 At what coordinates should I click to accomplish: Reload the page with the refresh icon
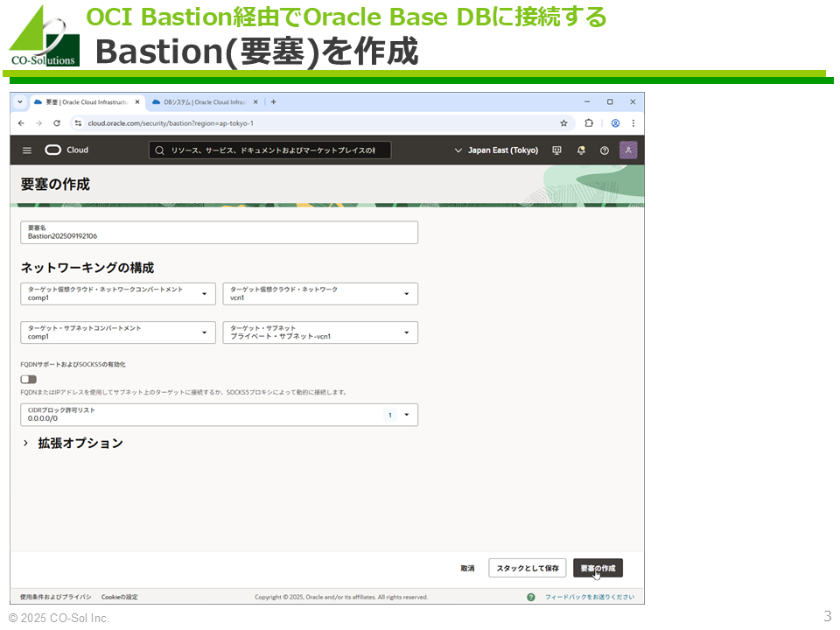coord(57,123)
